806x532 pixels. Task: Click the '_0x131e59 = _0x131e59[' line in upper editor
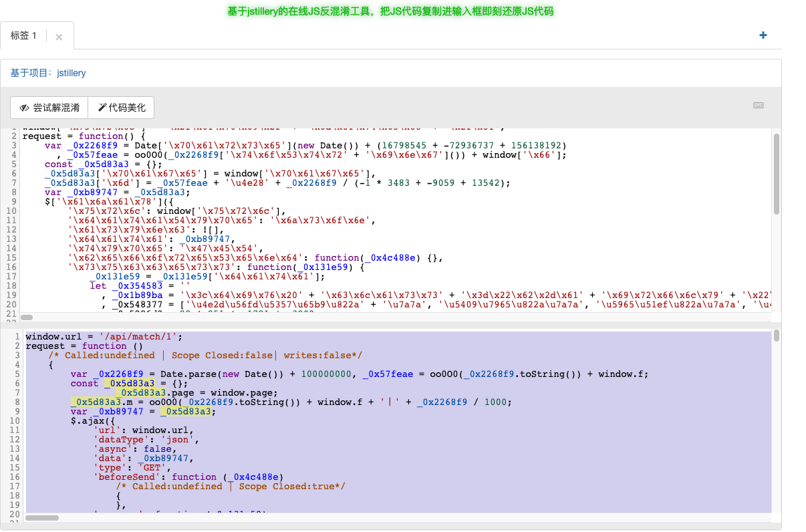207,277
